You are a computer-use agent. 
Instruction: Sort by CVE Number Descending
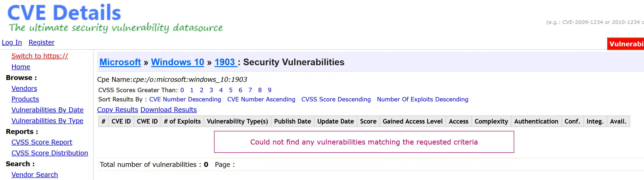click(185, 99)
